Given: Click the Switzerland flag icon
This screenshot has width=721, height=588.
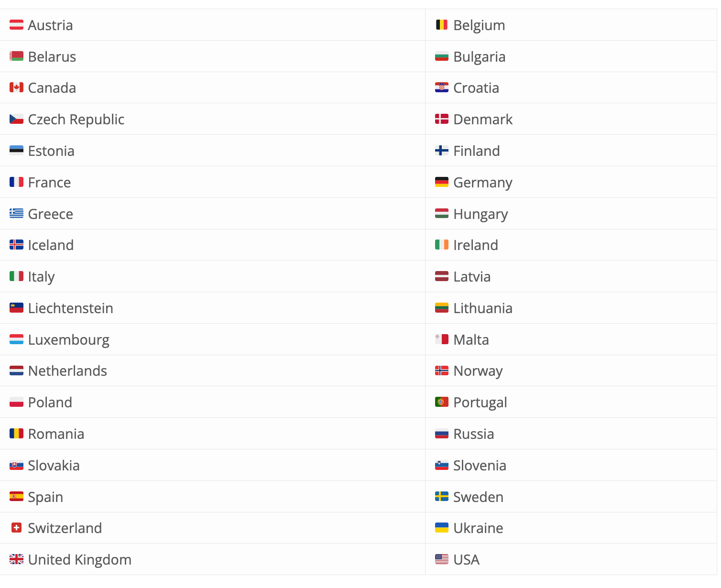Looking at the screenshot, I should tap(16, 528).
